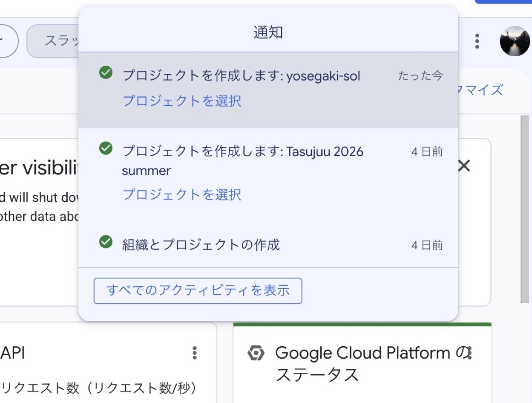Open the yosegaki-sol project creation notification
532x403 pixels.
pos(268,90)
